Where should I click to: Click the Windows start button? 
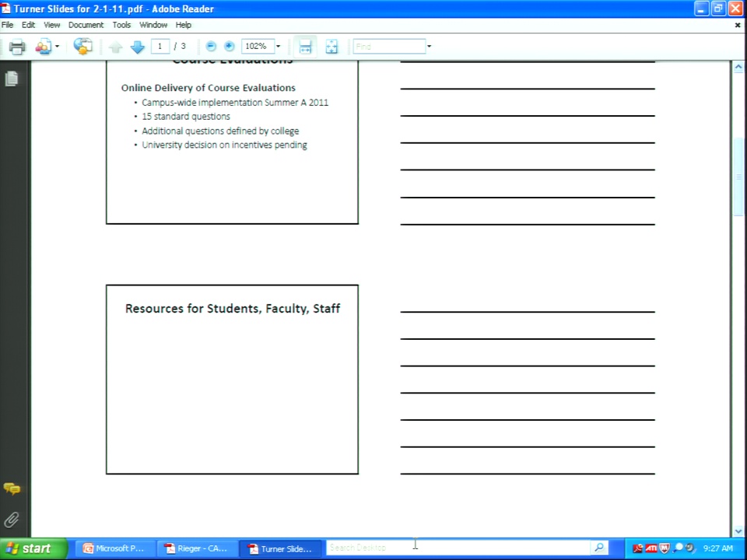click(33, 548)
